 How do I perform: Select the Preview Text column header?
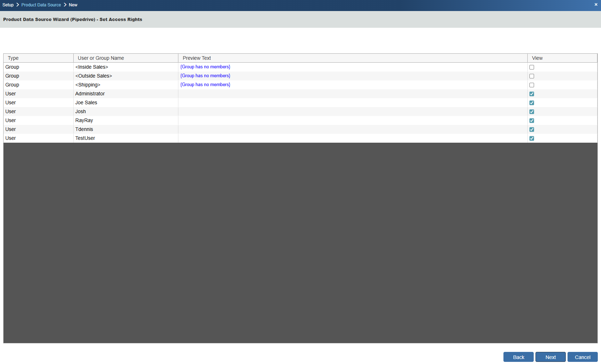(197, 58)
